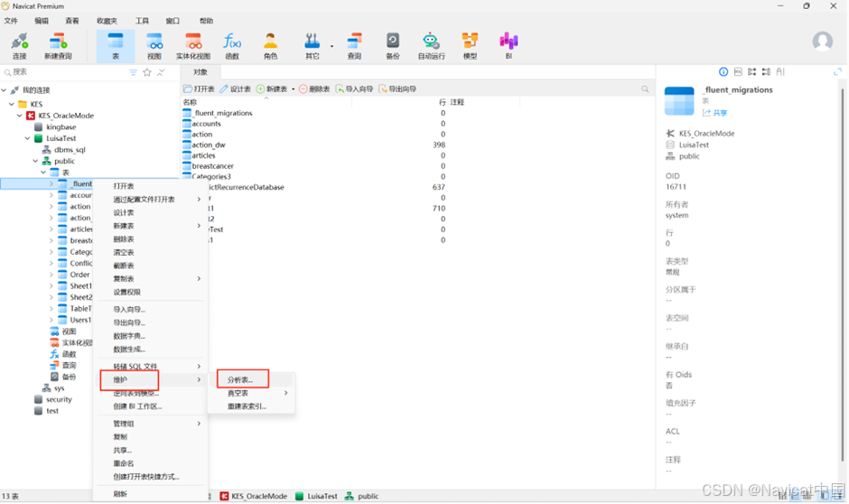The height and width of the screenshot is (504, 849).
Task: Show the DDL icon in right panel
Action: click(x=738, y=71)
